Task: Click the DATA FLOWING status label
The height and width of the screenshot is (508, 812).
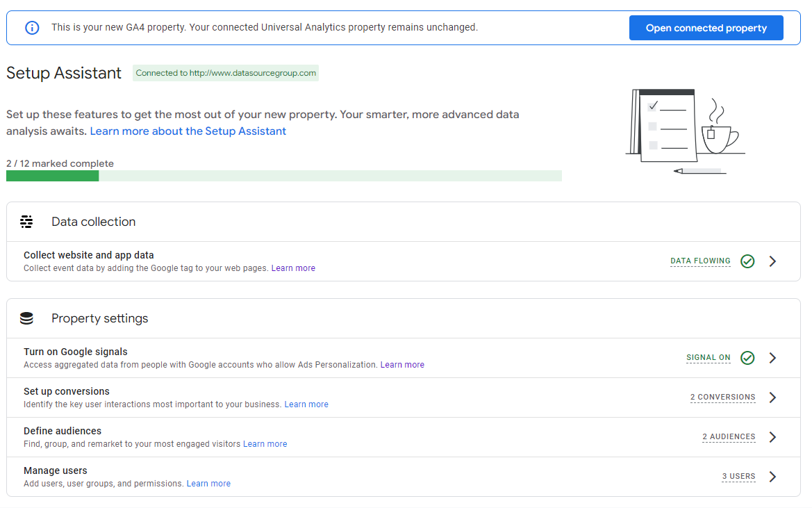Action: coord(700,261)
